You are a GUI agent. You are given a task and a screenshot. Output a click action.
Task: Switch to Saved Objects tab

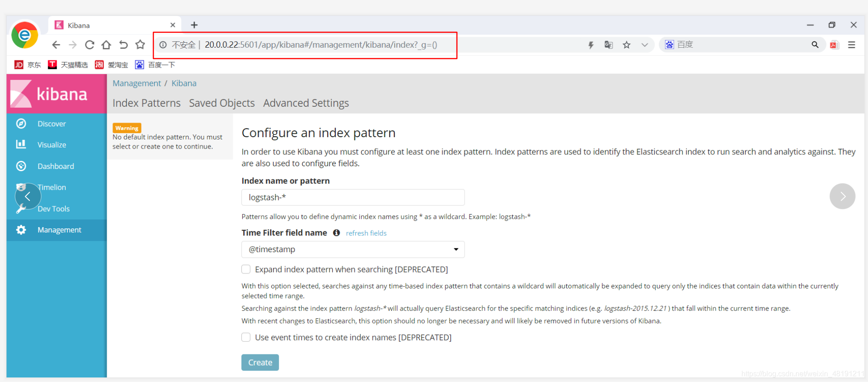[x=222, y=103]
